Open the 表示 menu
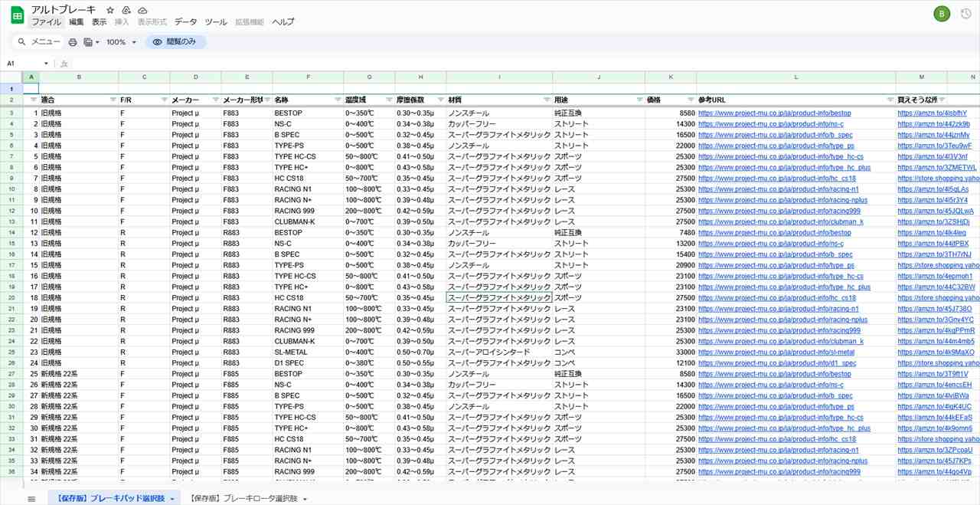This screenshot has height=505, width=980. click(x=99, y=22)
